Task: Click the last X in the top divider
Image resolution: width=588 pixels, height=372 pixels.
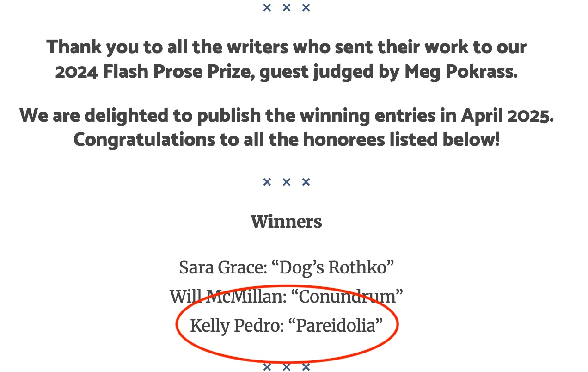Action: (x=306, y=7)
